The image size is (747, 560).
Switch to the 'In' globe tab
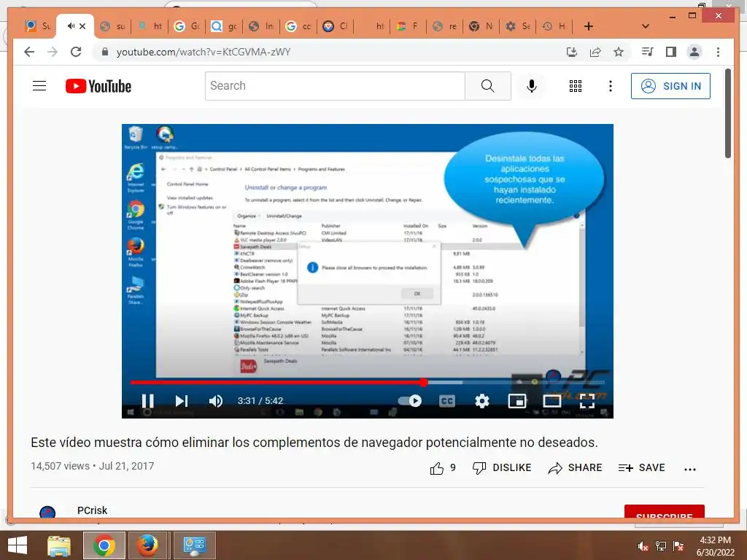click(262, 26)
